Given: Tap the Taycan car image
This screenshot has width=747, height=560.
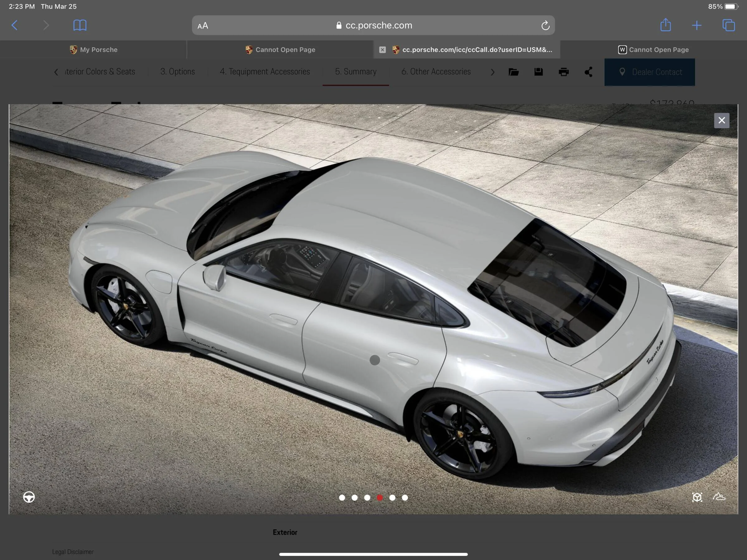Looking at the screenshot, I should (373, 309).
